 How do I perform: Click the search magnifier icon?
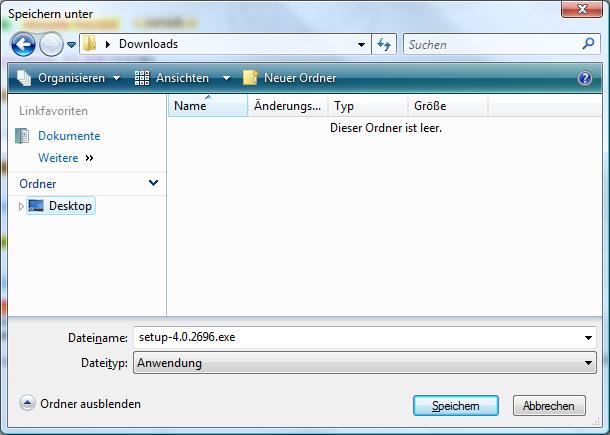coord(588,45)
